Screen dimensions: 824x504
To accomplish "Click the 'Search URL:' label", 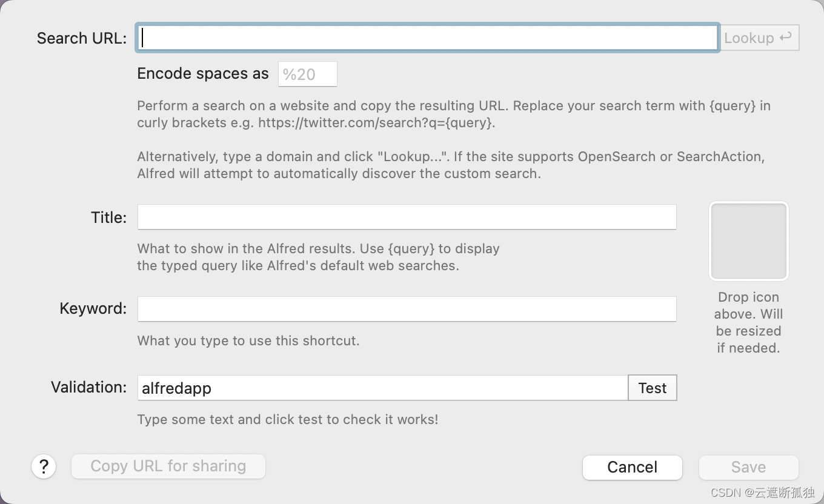I will click(x=82, y=38).
